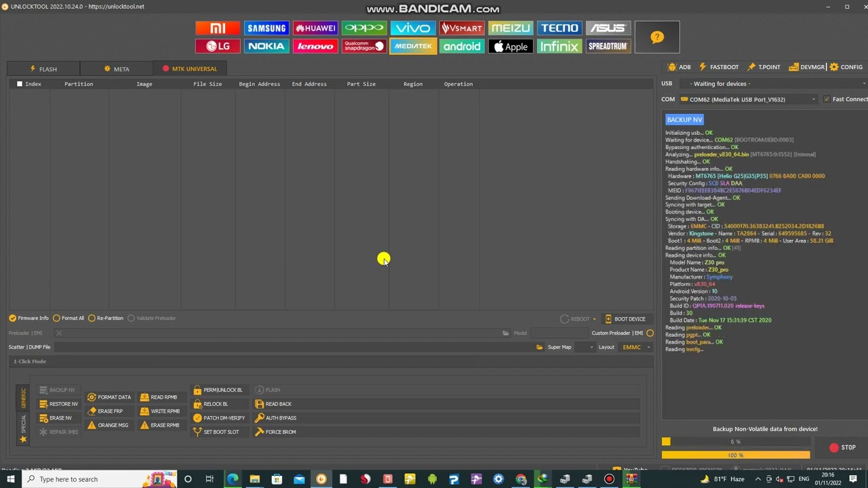Viewport: 868px width, 488px height.
Task: Select the Infinix brand icon
Action: pos(559,46)
